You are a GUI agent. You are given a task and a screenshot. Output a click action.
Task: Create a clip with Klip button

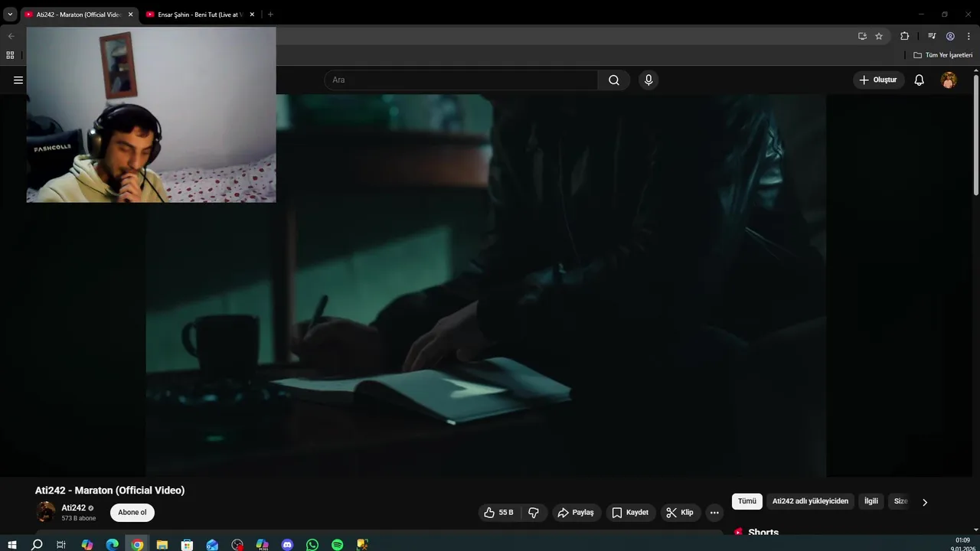[680, 512]
